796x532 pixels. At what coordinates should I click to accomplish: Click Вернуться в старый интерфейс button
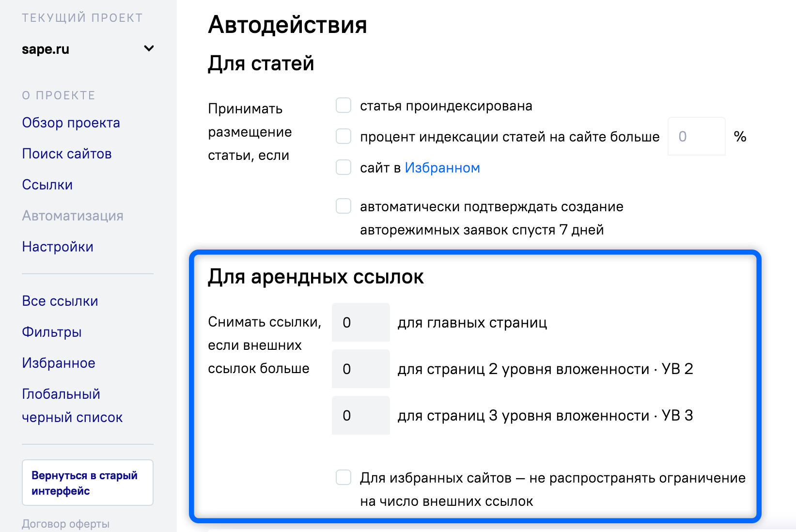pos(88,483)
